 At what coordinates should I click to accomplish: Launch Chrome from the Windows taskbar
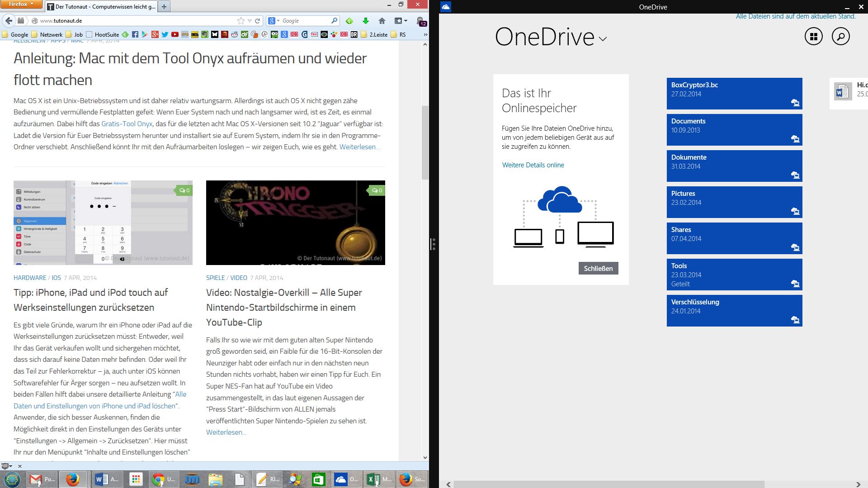coord(159,479)
